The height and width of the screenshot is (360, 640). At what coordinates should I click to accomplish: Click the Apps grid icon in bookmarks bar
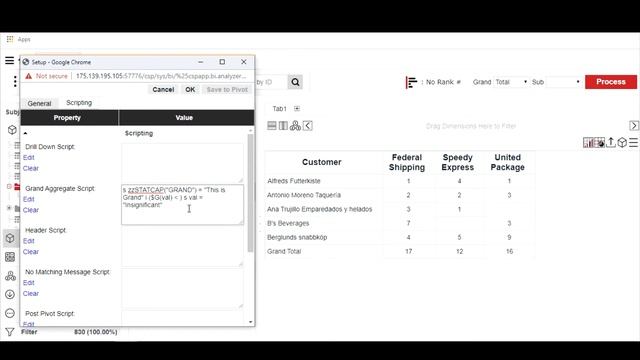coord(10,39)
